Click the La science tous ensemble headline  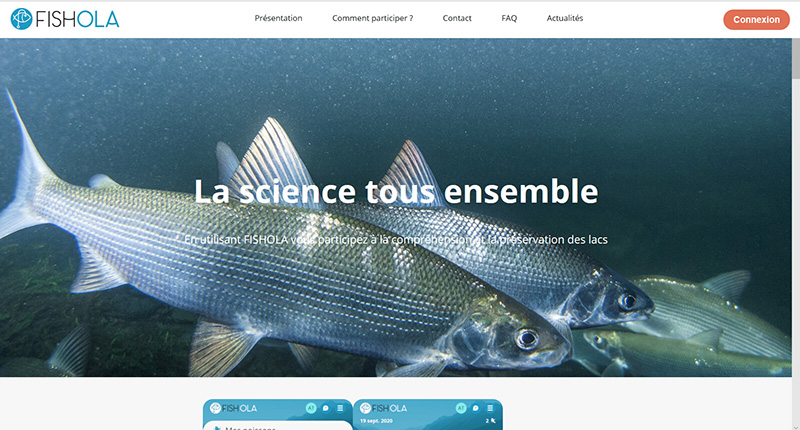coord(396,191)
